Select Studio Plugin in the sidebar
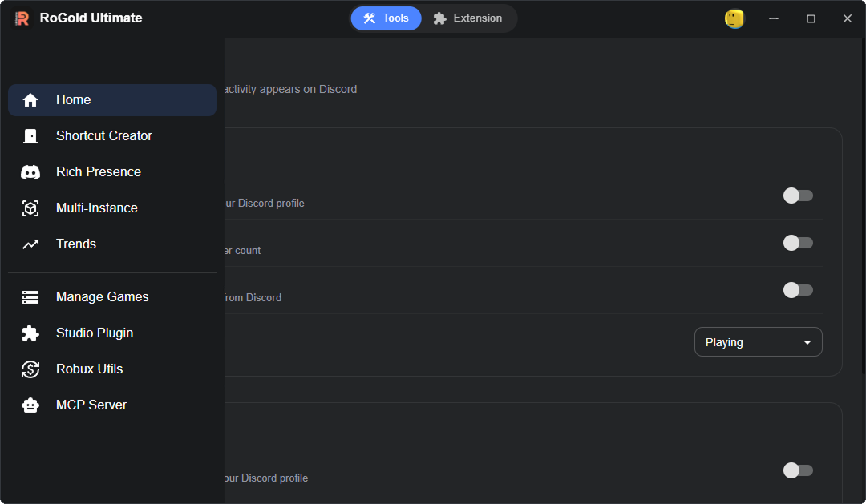866x504 pixels. 112,333
